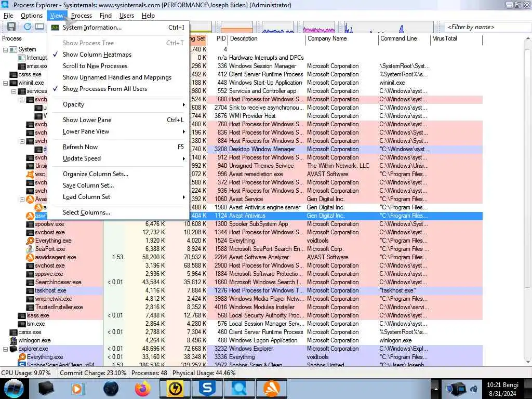Screen dimensions: 532x399
Task: Open the Users menu
Action: pos(127,16)
